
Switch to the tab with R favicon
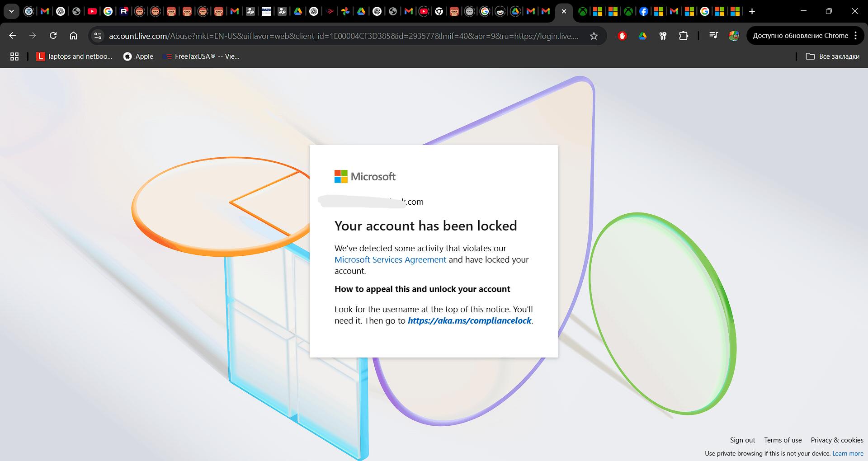[124, 11]
